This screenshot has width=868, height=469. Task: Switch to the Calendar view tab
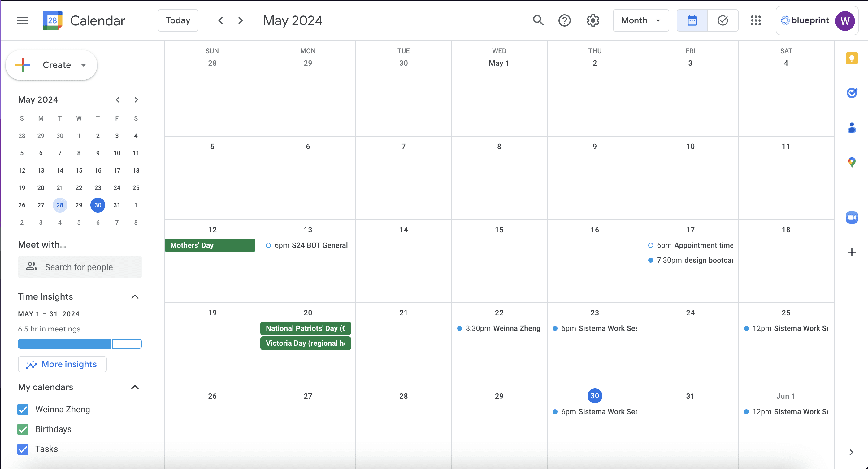(692, 20)
